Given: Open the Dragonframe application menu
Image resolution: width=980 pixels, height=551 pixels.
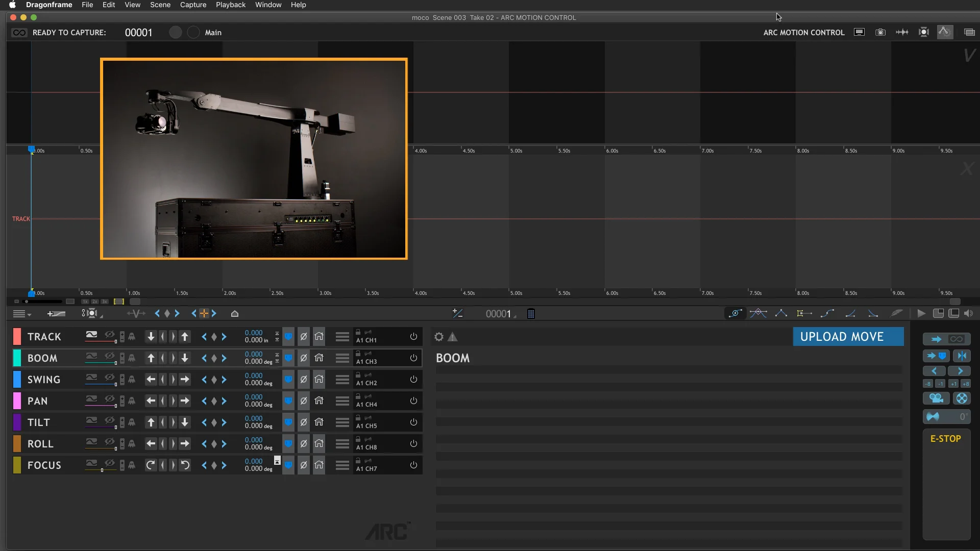Looking at the screenshot, I should (x=49, y=5).
